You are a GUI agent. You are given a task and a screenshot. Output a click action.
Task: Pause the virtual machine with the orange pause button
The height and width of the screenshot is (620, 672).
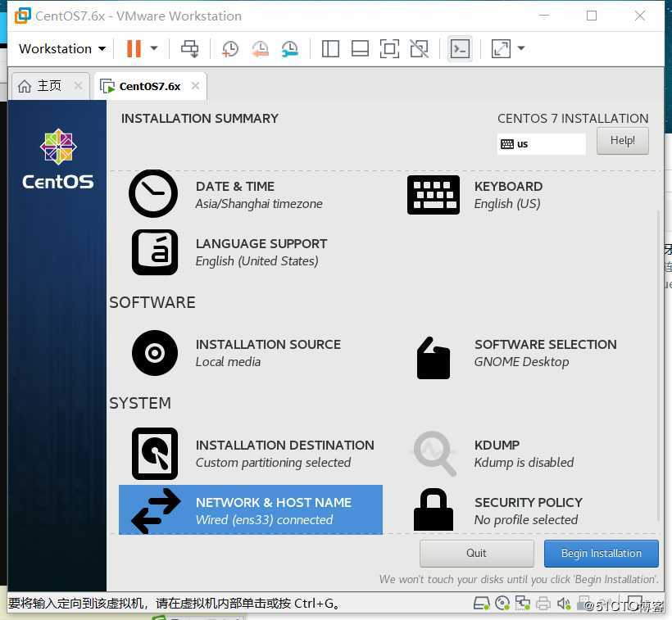(134, 48)
